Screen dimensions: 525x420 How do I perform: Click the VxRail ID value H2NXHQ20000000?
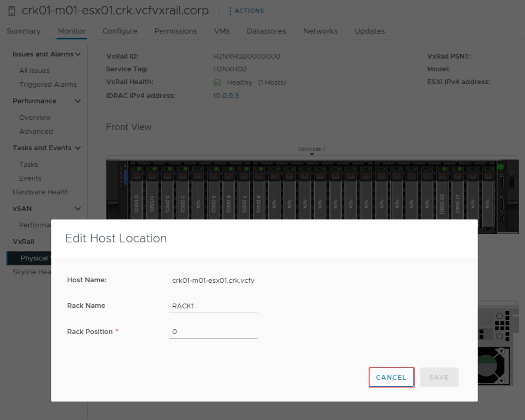pos(247,56)
